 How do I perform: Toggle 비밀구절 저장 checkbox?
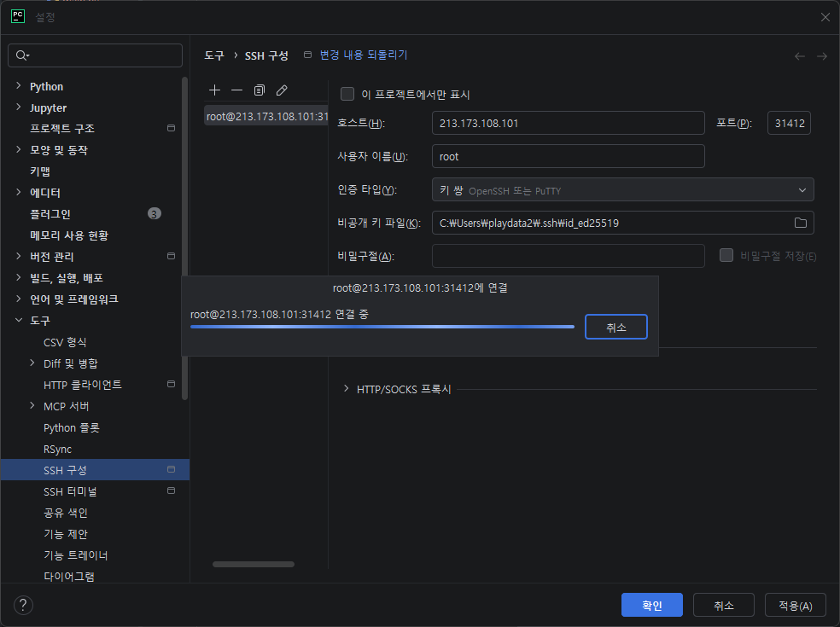point(726,255)
